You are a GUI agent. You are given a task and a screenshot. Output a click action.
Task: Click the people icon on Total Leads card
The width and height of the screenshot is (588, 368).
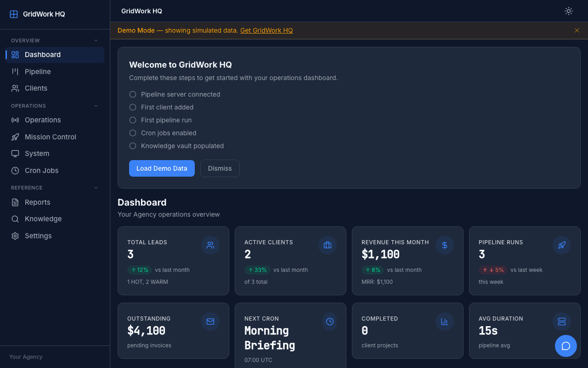(210, 245)
